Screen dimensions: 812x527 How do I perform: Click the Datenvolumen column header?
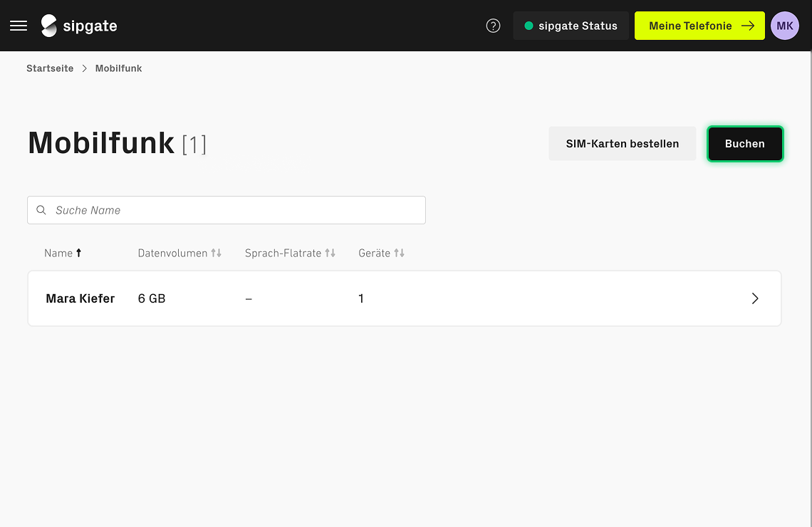tap(172, 253)
